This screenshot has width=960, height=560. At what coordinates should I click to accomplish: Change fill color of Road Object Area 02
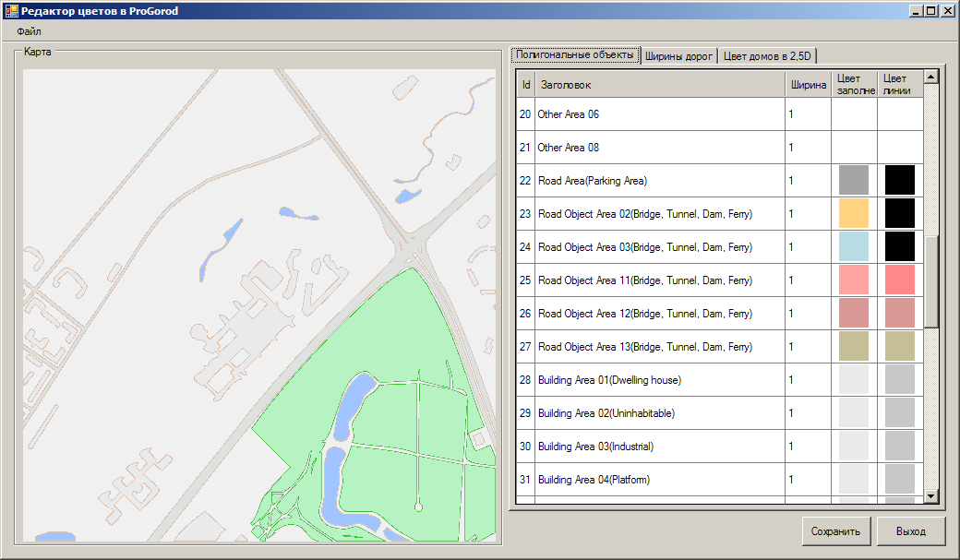(854, 214)
